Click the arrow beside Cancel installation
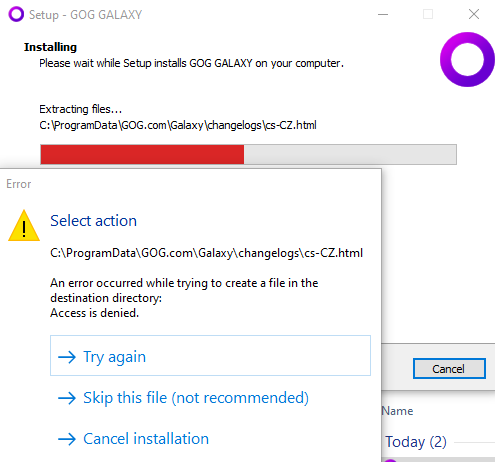 (67, 439)
